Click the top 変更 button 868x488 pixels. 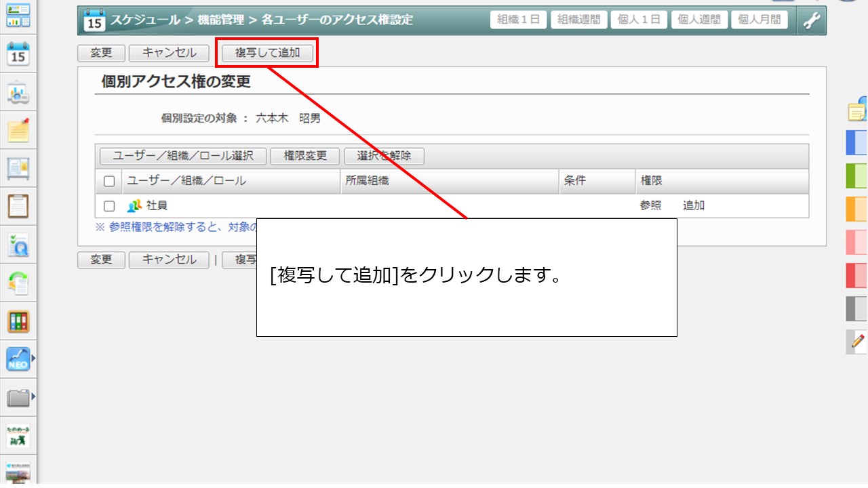tap(101, 53)
